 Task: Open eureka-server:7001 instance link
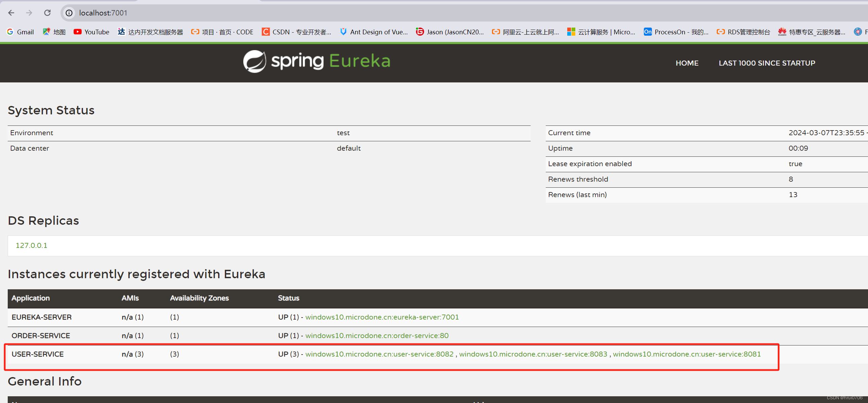tap(382, 317)
